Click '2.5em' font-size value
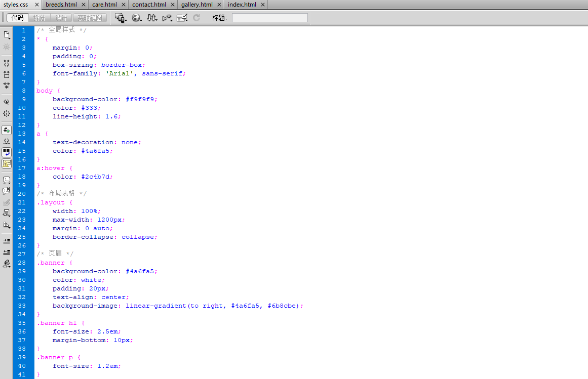This screenshot has width=588, height=379. (107, 331)
